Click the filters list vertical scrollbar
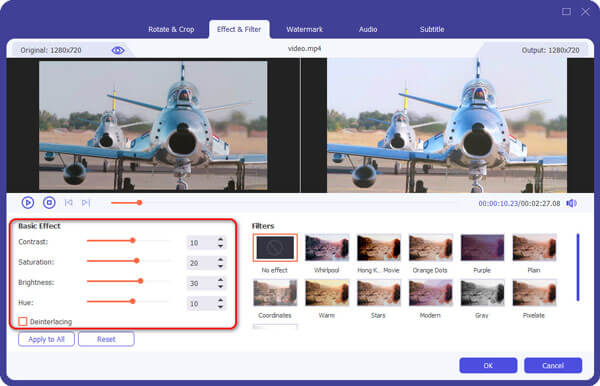This screenshot has width=600, height=386. click(x=578, y=267)
